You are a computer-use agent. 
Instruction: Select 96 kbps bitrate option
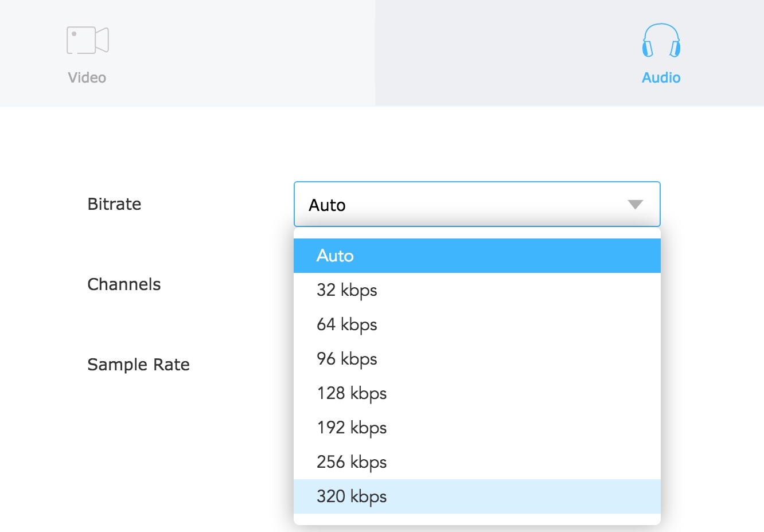pos(477,359)
